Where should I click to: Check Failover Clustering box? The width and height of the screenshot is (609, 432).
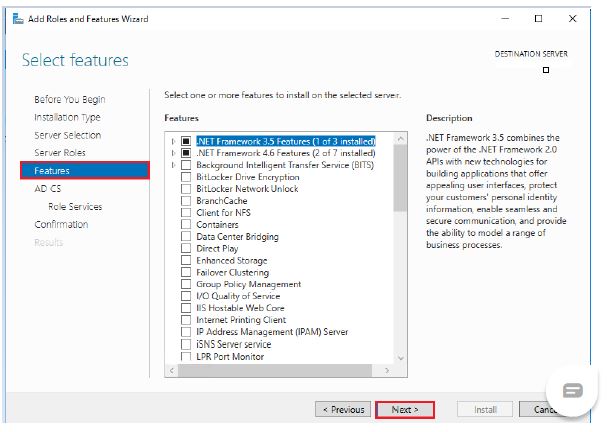[x=186, y=272]
